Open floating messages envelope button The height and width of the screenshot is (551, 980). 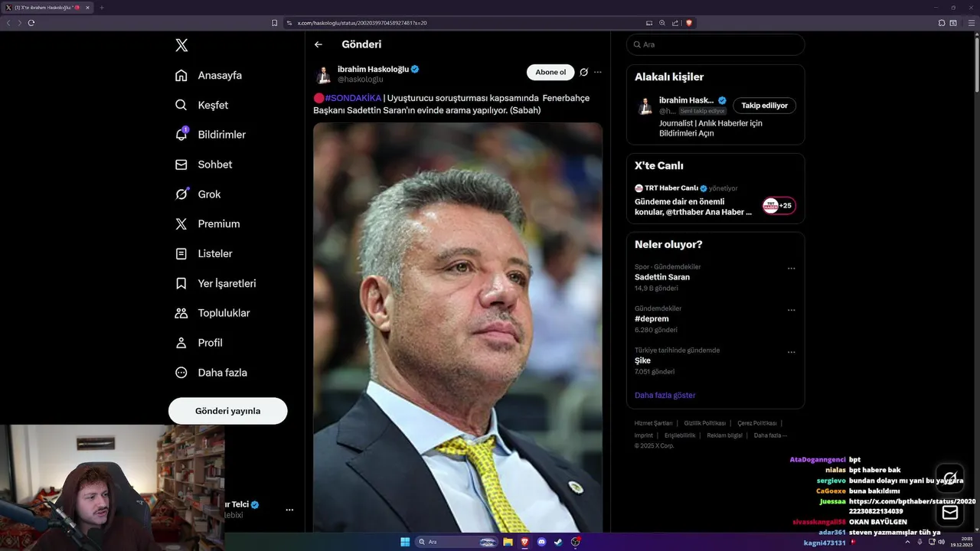[x=950, y=512]
